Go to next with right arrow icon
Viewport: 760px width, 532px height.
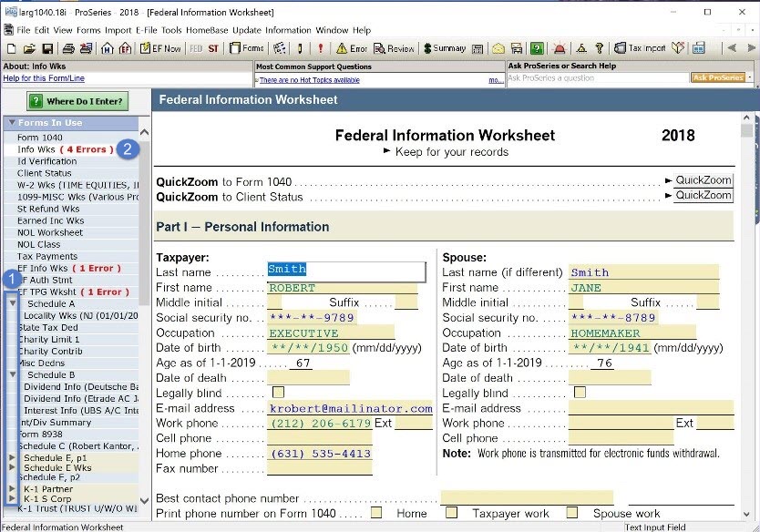pos(751,48)
